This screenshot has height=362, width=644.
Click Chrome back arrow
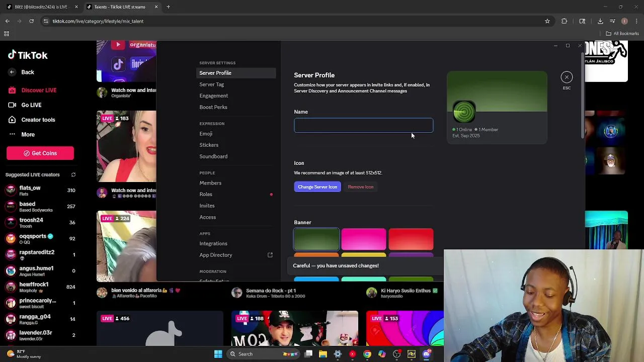pos(7,21)
